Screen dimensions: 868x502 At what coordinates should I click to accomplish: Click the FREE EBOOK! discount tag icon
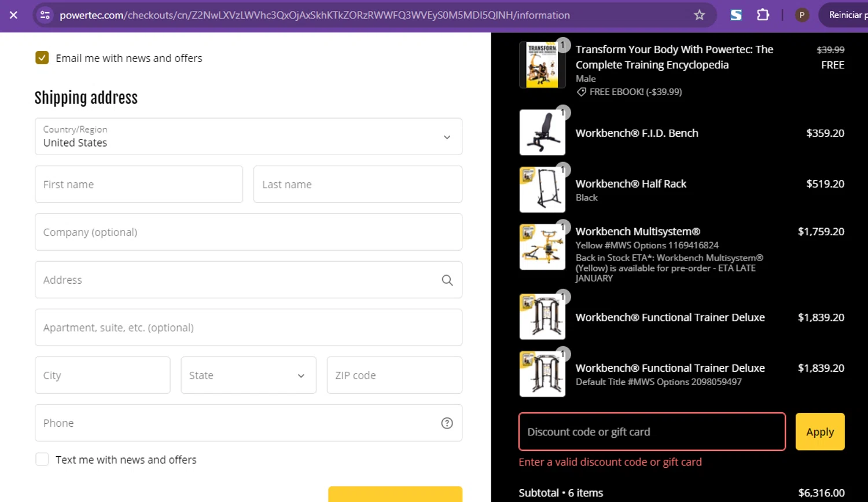tap(581, 92)
